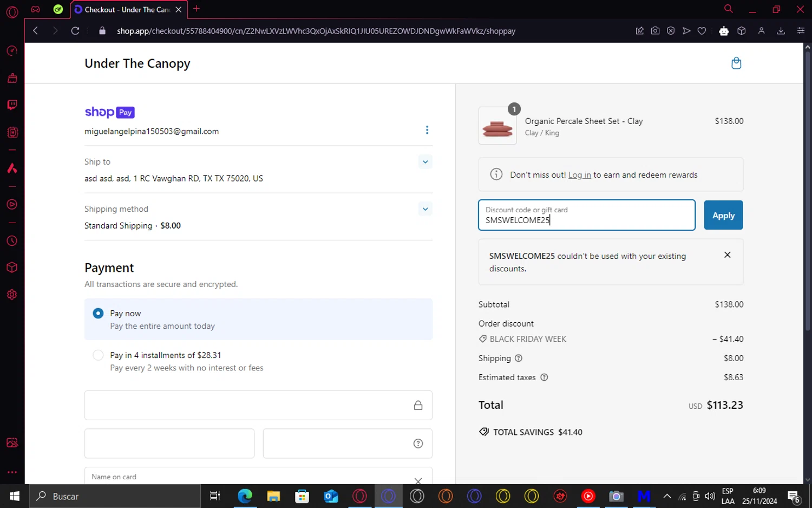Click the tab search magnifier icon
Image resolution: width=812 pixels, height=508 pixels.
click(729, 9)
